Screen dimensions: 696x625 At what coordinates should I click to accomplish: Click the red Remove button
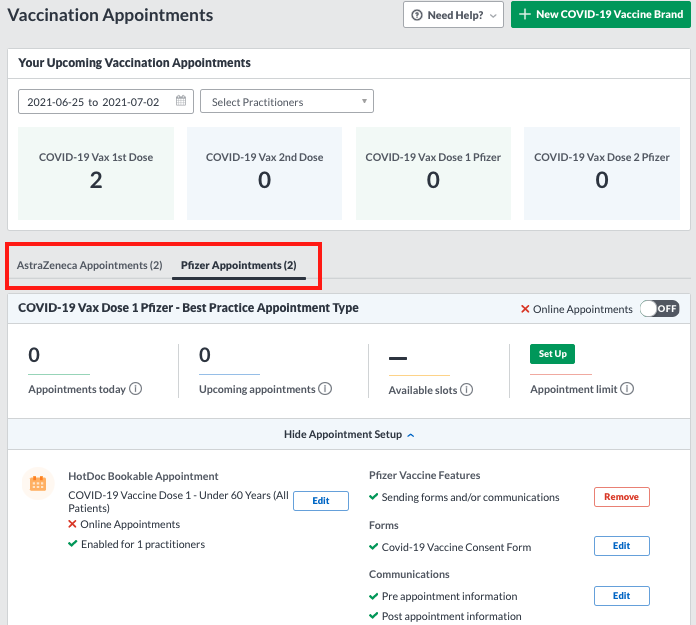click(x=621, y=497)
